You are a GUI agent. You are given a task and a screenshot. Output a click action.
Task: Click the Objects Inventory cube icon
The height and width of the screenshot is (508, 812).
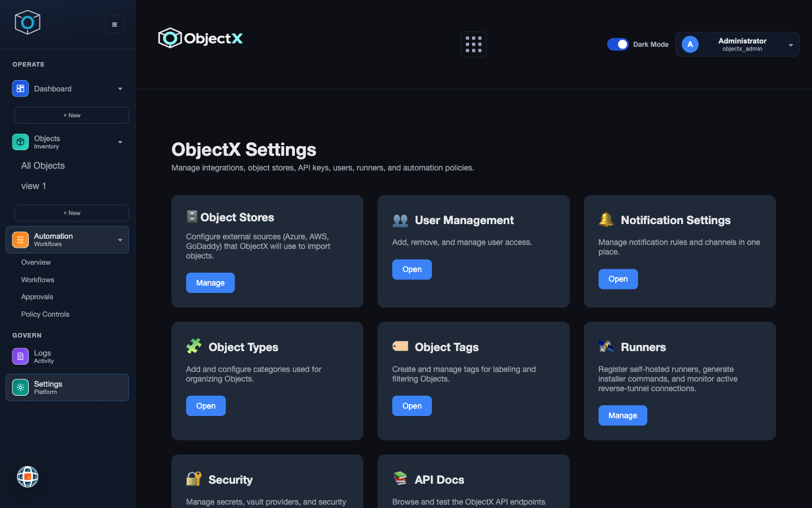tap(20, 142)
